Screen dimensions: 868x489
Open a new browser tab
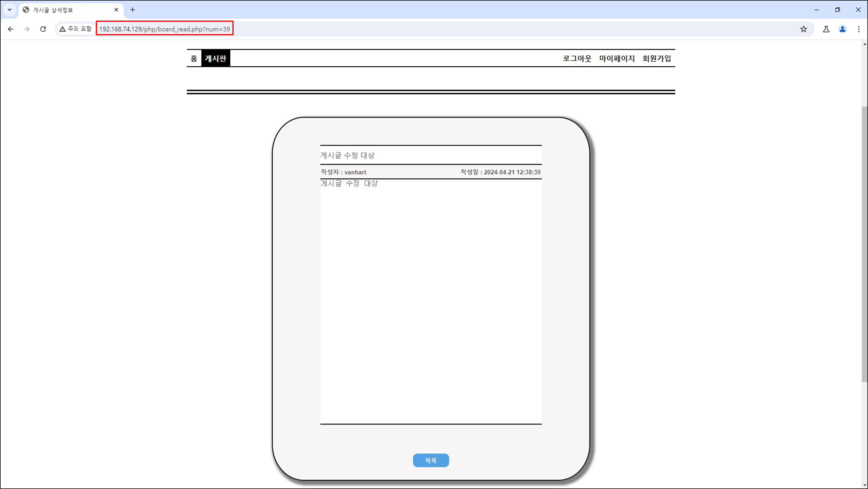pyautogui.click(x=133, y=10)
